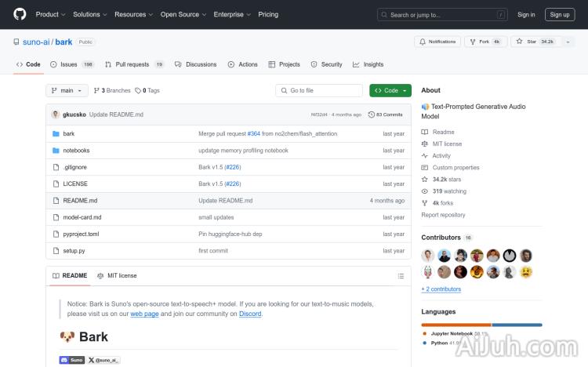Select the MIT license tab

117,275
